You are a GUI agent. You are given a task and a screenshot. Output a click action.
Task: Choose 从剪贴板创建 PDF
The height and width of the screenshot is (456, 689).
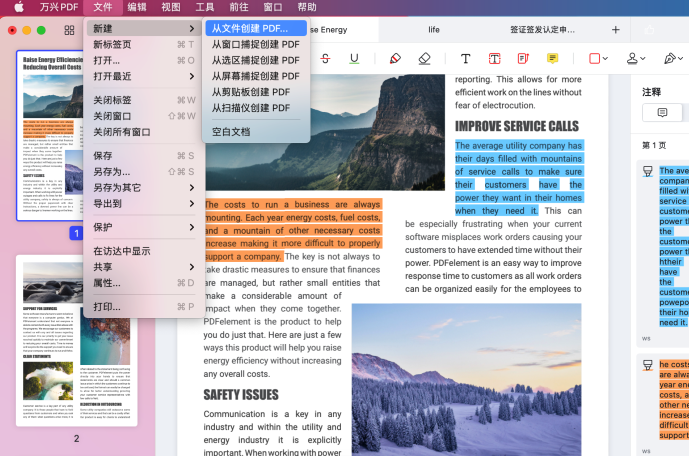pos(256,92)
